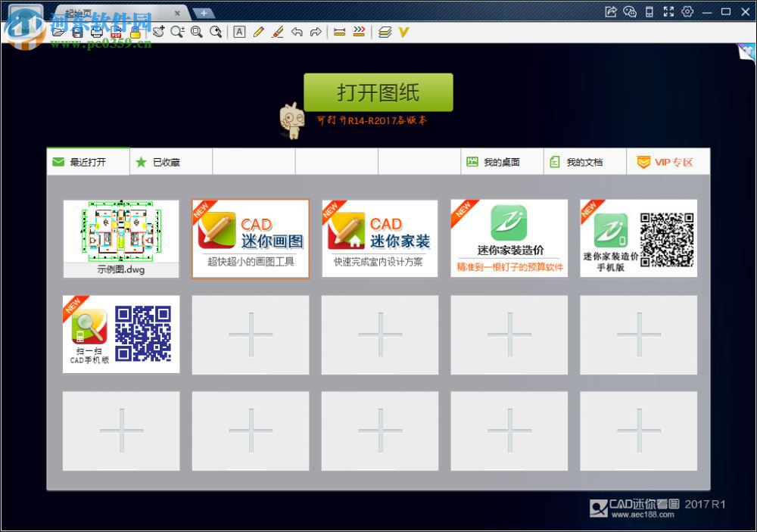The image size is (757, 532).
Task: Switch to the 我的文档 tab
Action: point(585,161)
